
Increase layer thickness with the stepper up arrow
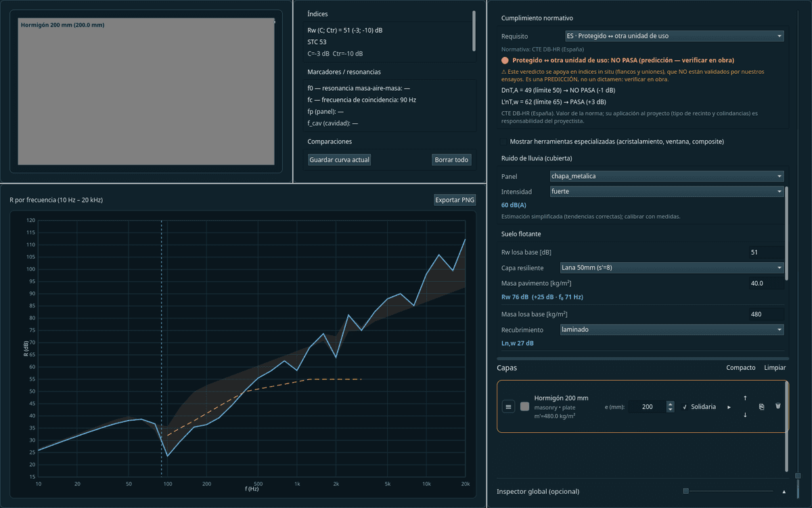[x=670, y=404]
